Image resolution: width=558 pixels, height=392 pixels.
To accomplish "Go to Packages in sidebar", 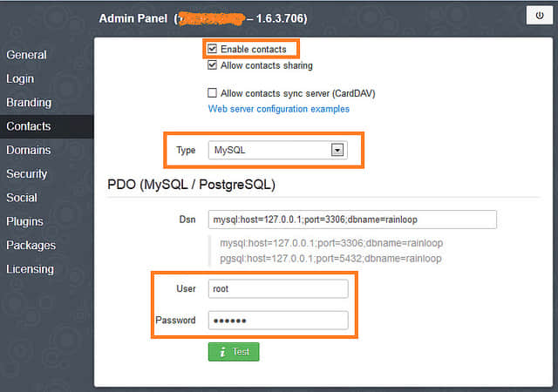I will 31,246.
